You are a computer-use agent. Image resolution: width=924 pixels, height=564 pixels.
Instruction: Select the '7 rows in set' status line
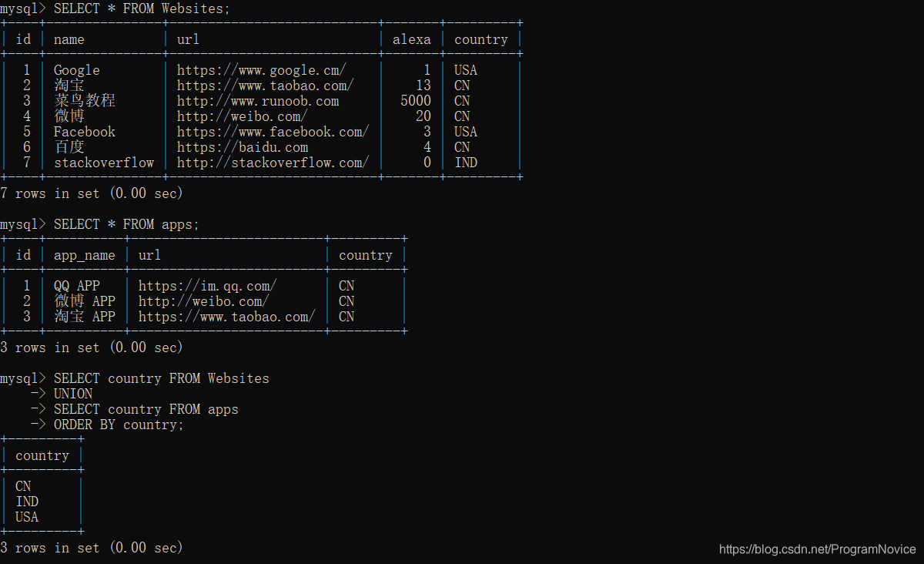(x=92, y=193)
